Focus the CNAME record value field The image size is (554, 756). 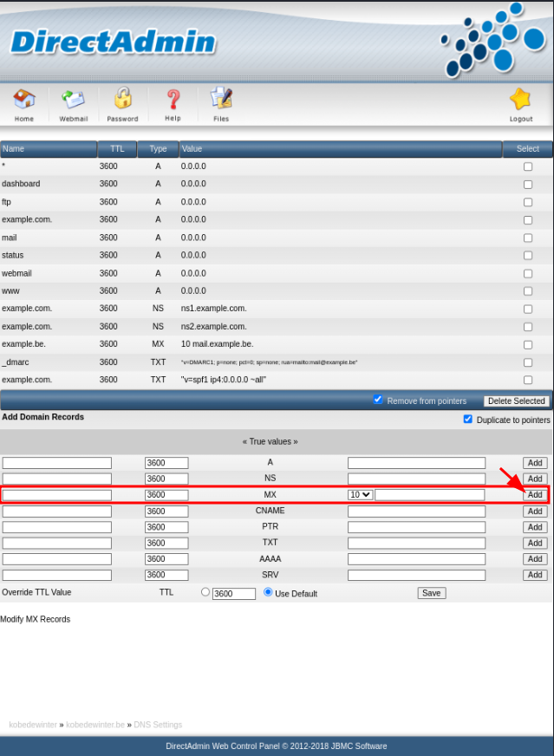coord(417,511)
